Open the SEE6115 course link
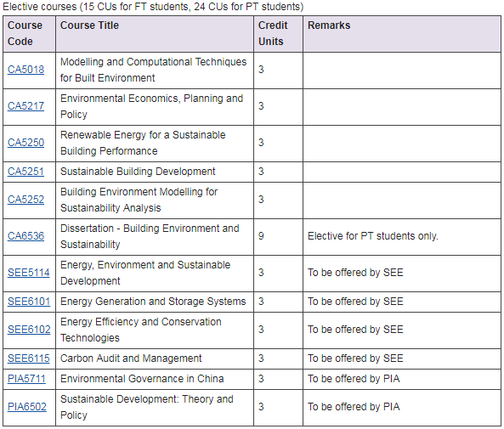The height and width of the screenshot is (429, 504). pos(29,358)
